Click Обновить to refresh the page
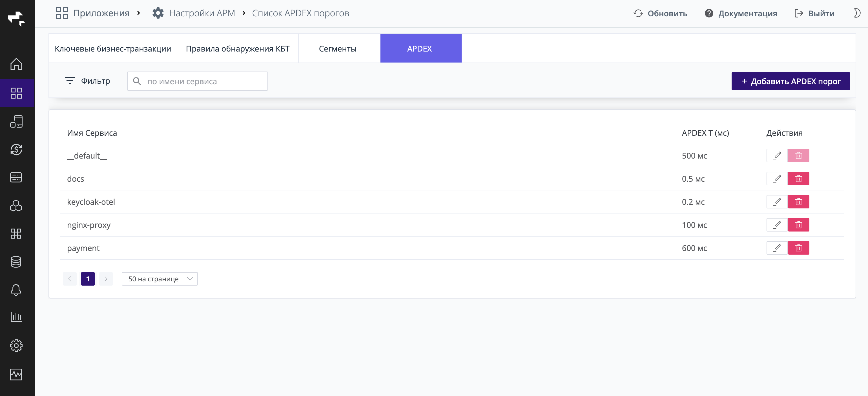Screen dimensions: 868x396 [661, 13]
